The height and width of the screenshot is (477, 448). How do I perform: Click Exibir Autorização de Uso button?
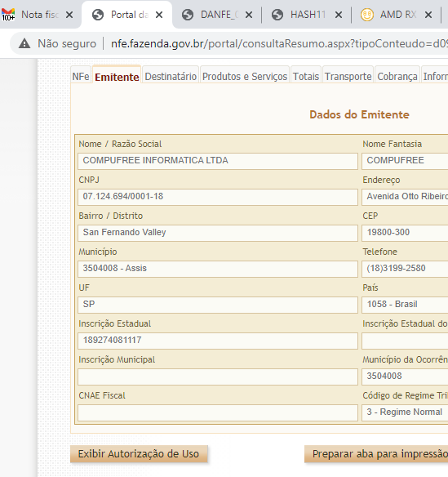pos(139,454)
